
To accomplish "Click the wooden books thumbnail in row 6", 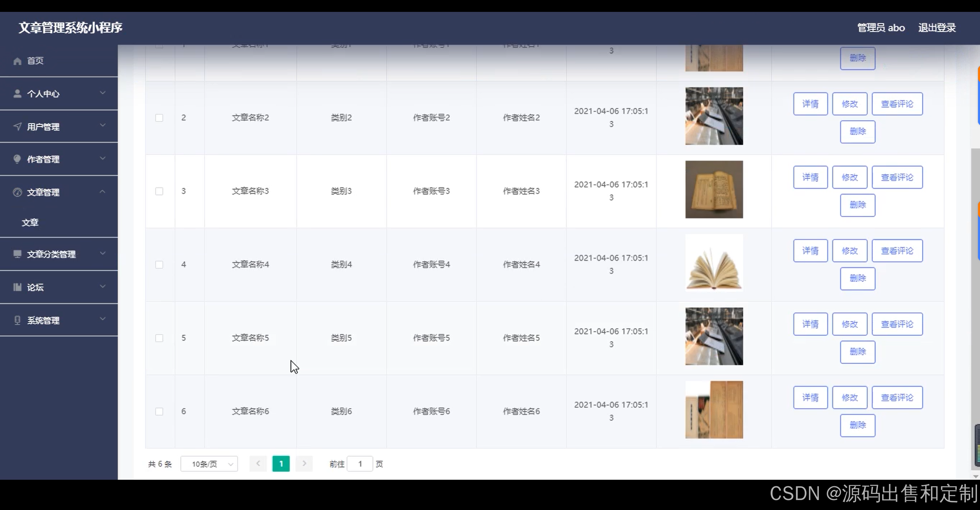I will click(714, 410).
